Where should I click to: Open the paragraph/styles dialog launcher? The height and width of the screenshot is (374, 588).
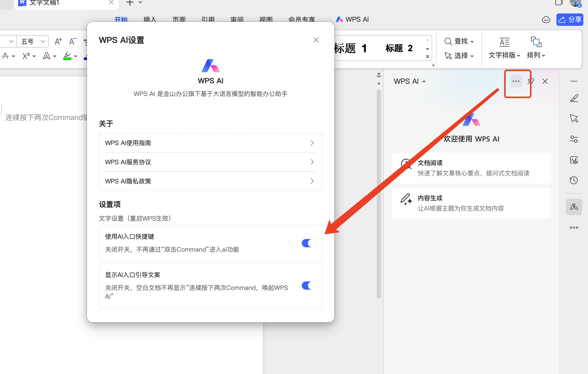click(433, 65)
